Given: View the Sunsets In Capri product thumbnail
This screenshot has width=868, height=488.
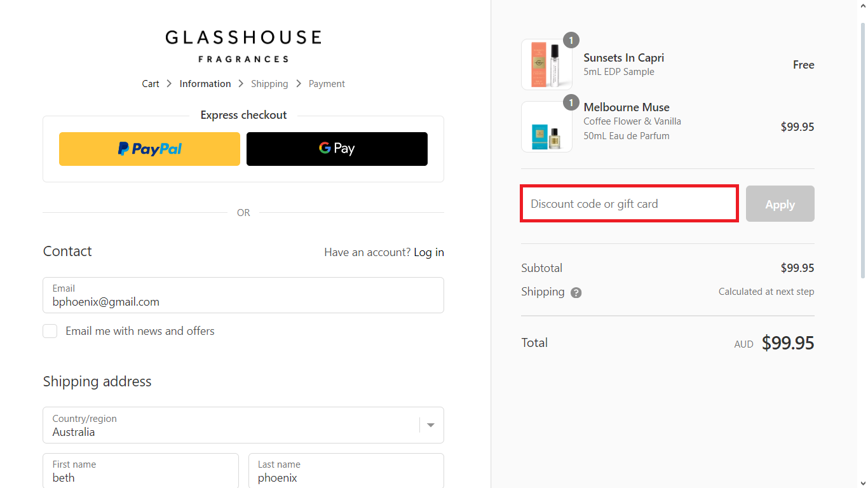Looking at the screenshot, I should point(546,64).
